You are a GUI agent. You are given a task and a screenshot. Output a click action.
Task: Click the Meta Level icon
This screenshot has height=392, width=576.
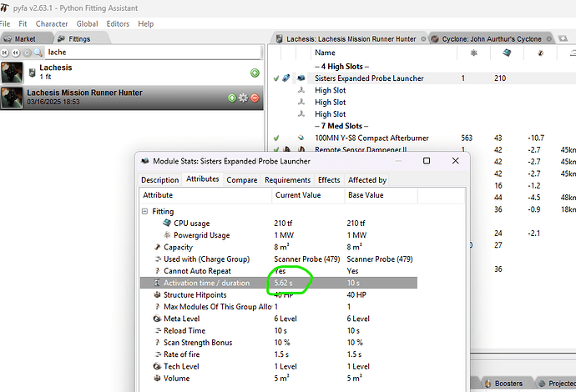tap(157, 319)
